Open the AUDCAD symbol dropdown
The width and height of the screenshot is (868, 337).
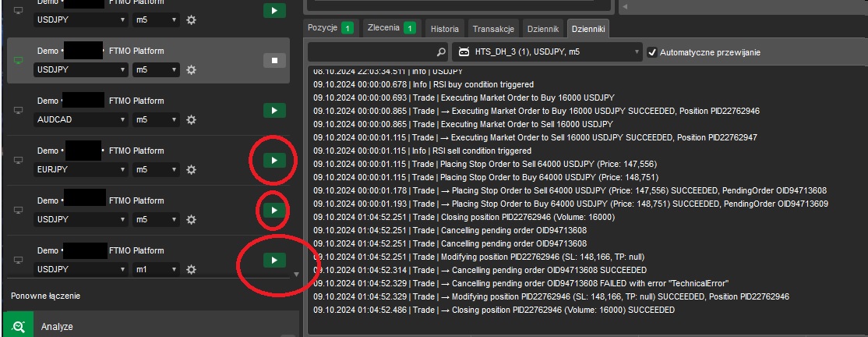coord(81,121)
